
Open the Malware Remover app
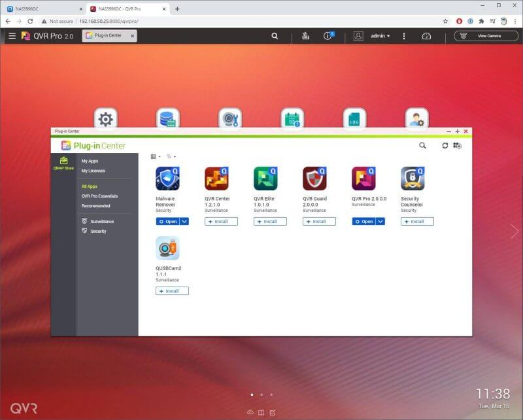(168, 221)
